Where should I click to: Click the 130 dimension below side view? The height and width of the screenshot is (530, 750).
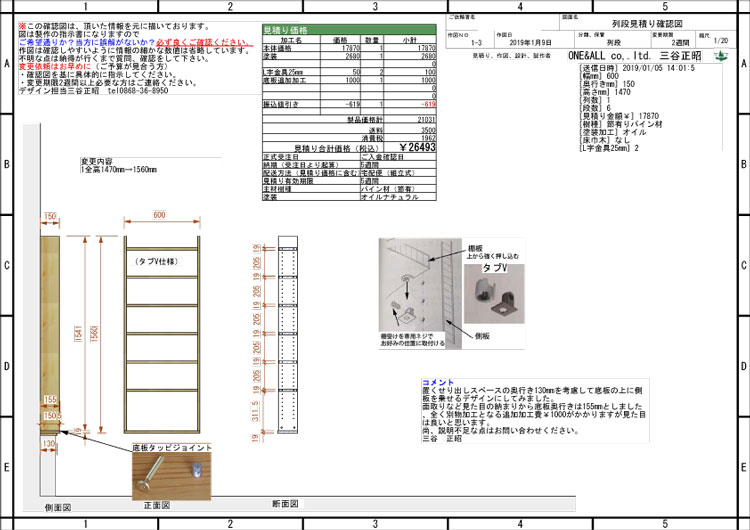tap(49, 443)
